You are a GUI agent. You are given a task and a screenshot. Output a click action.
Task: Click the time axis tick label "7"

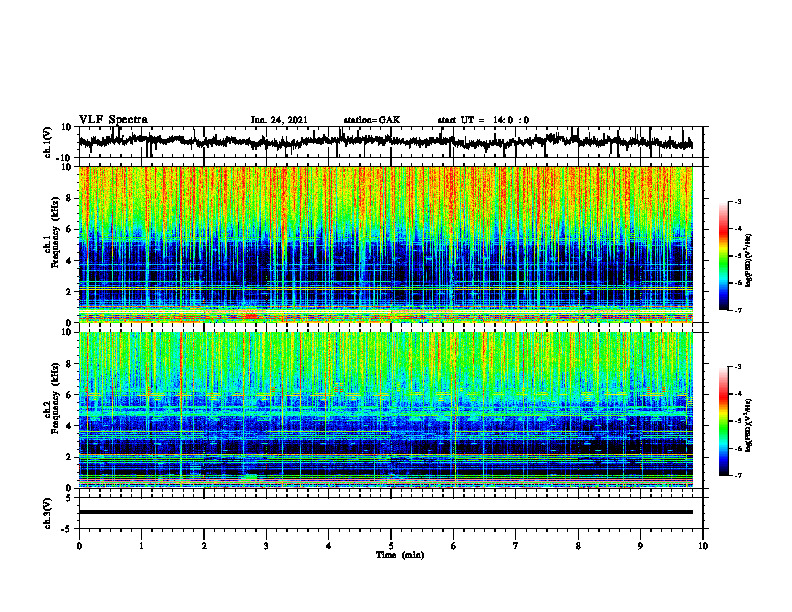coord(516,546)
